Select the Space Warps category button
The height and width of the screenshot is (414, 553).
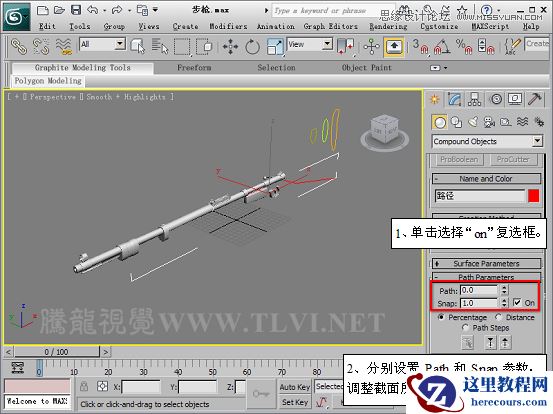(x=522, y=122)
